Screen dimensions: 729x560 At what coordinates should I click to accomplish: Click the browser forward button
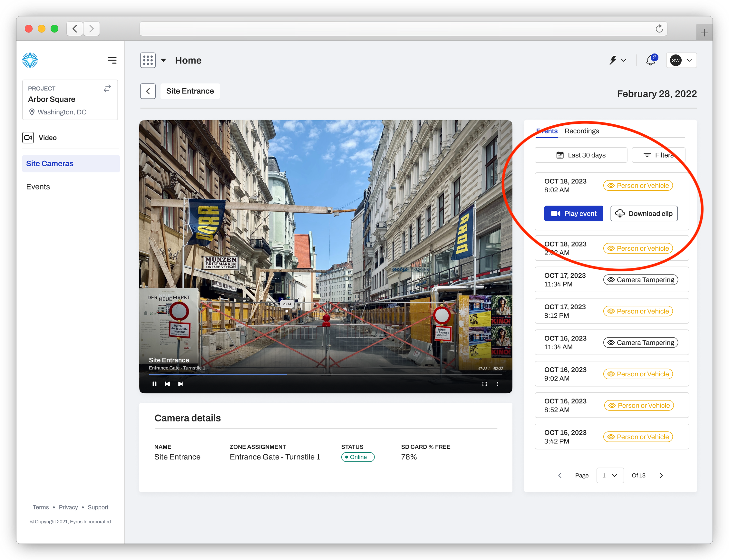tap(91, 29)
